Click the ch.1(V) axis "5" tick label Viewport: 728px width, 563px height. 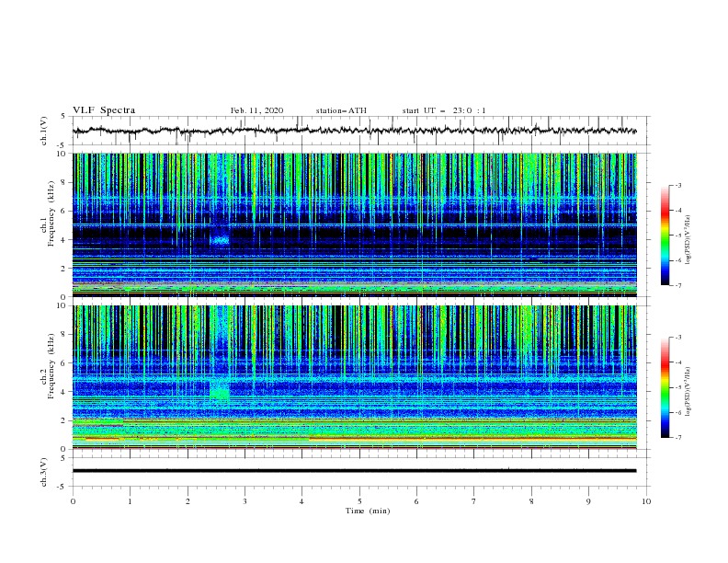(x=63, y=117)
